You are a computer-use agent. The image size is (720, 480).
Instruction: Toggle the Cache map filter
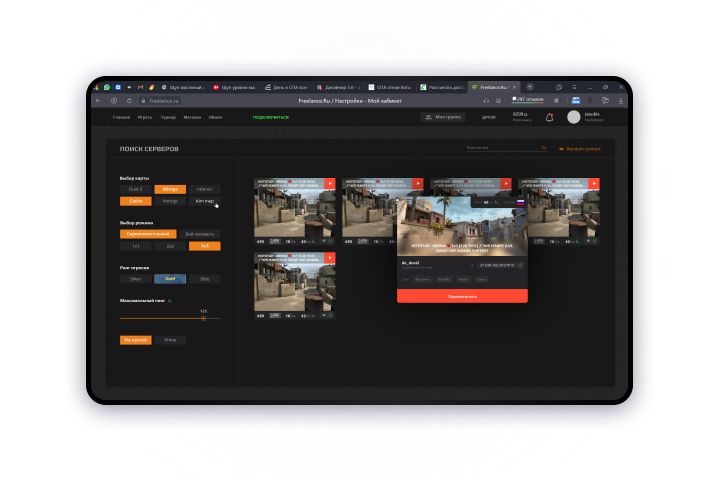(x=135, y=201)
